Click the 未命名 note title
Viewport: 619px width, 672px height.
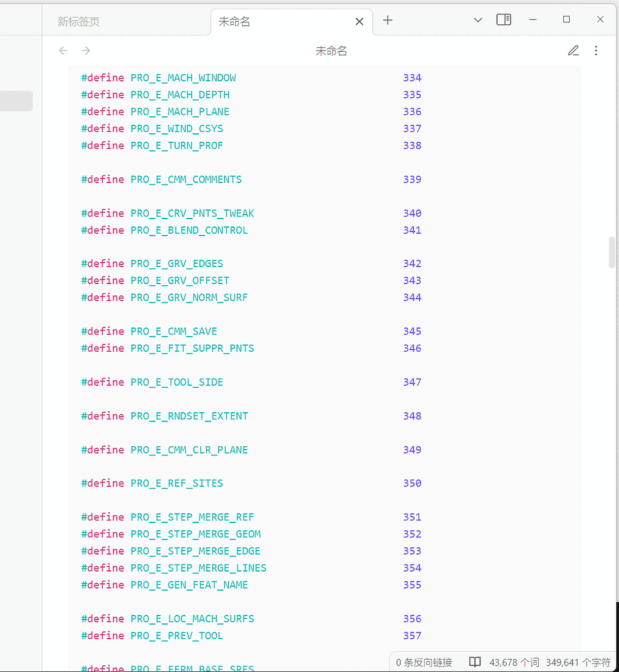[331, 51]
